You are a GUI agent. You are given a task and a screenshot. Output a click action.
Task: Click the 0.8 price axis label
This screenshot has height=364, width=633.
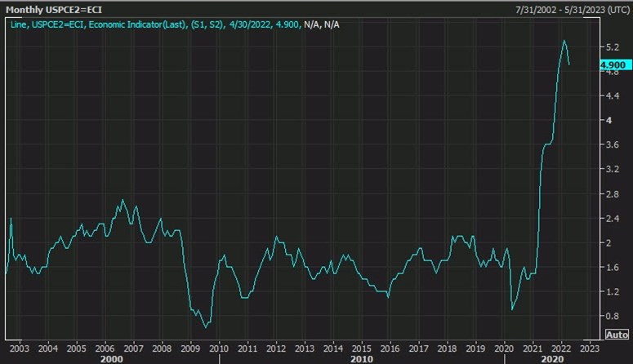pos(609,316)
